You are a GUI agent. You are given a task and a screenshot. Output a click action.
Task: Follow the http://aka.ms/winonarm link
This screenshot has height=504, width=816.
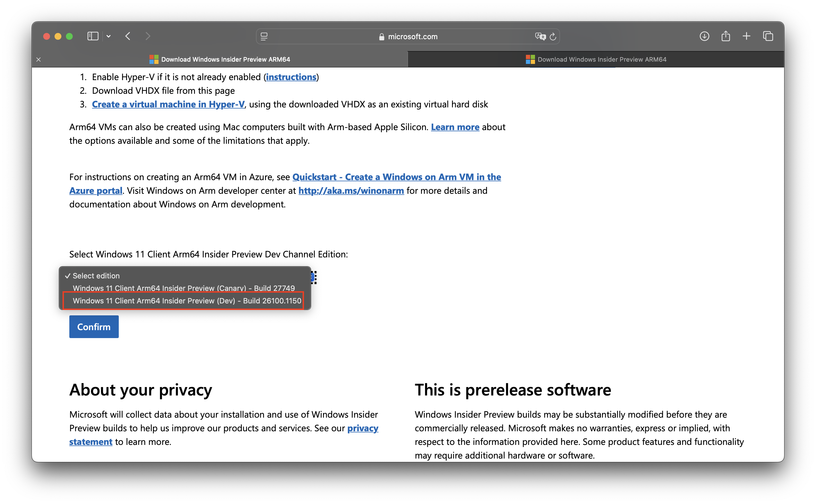point(351,191)
